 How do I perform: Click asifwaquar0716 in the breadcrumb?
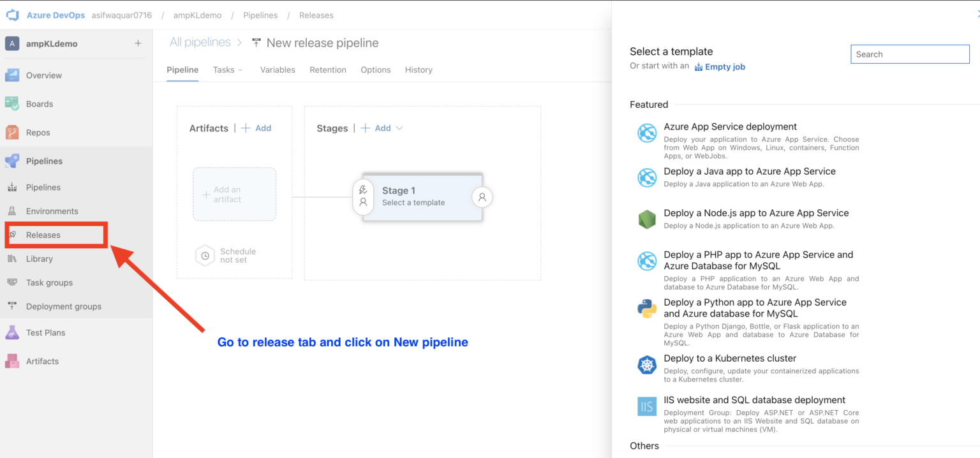point(121,15)
